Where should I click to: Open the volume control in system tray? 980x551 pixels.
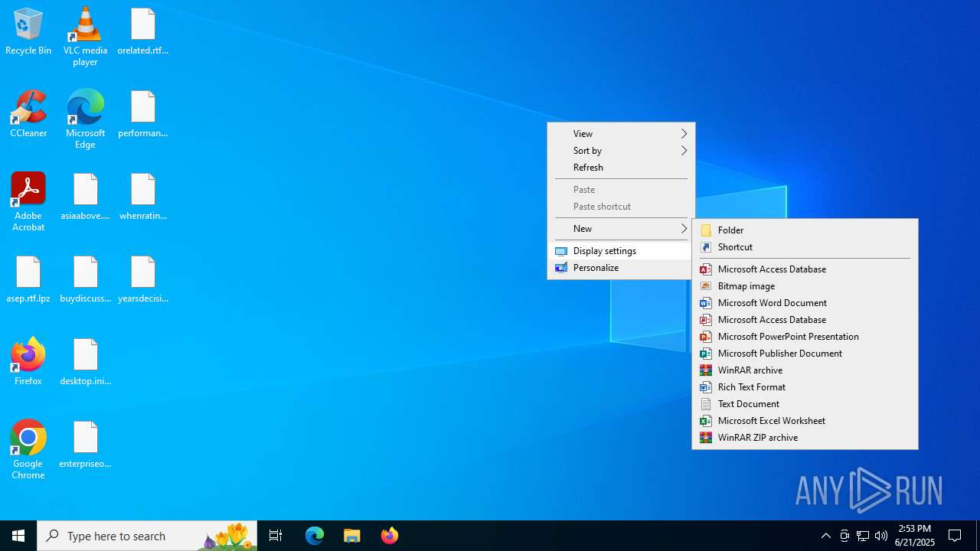881,536
